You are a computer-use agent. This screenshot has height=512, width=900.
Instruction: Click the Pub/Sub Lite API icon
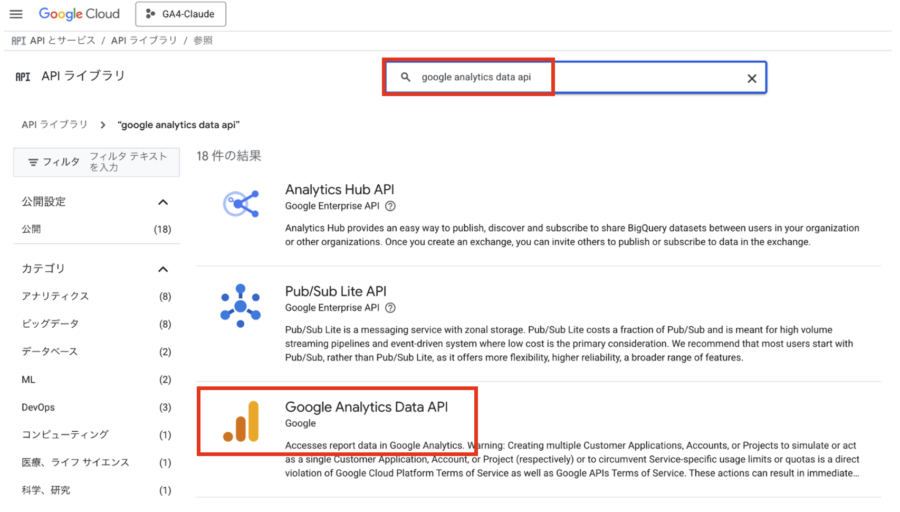pyautogui.click(x=240, y=305)
